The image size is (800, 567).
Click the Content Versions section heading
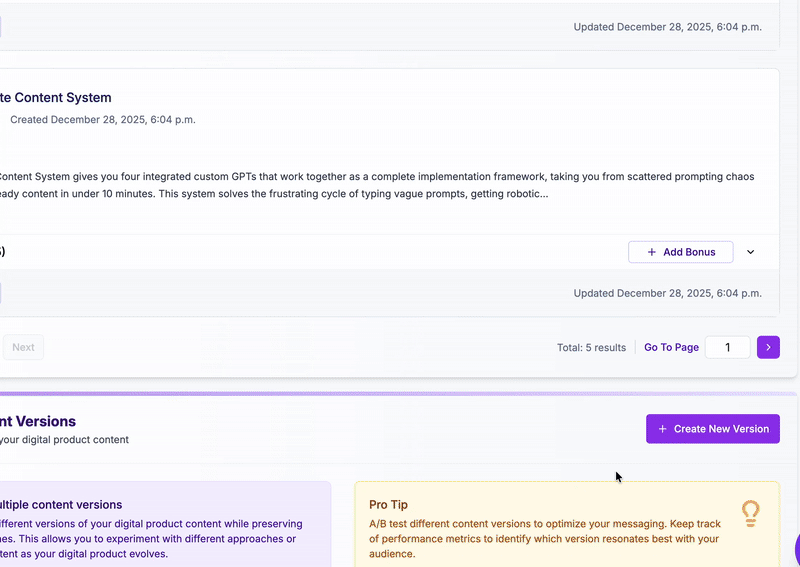click(38, 421)
